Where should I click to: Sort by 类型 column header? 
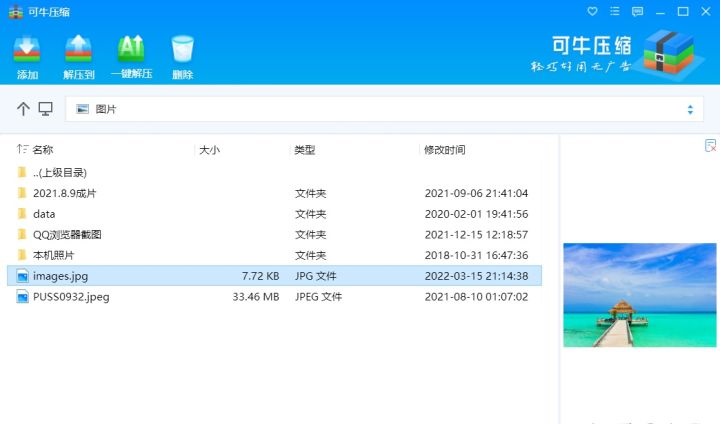[x=304, y=149]
